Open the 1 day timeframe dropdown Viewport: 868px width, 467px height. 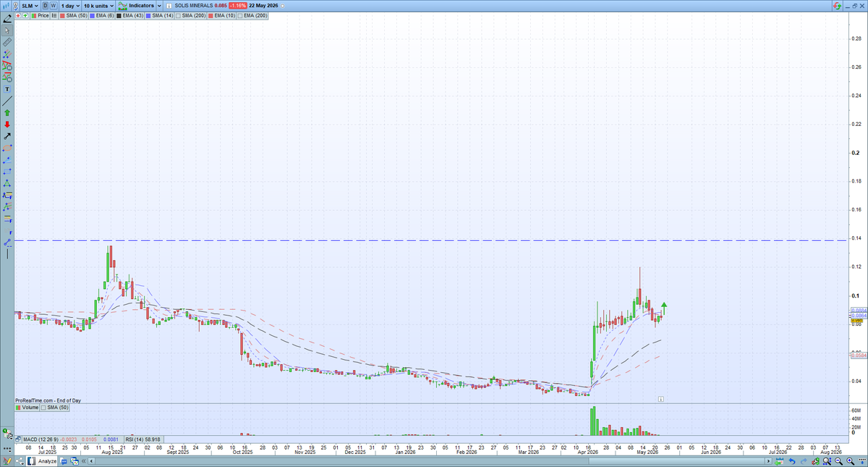[70, 6]
